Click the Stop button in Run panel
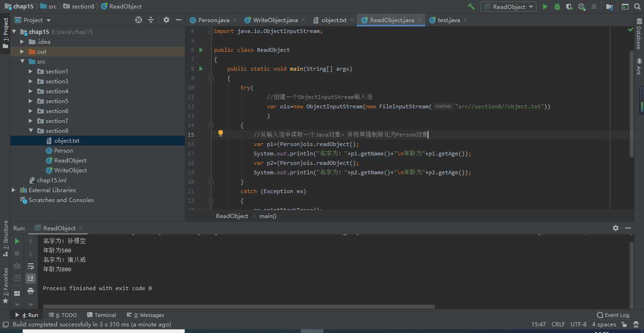 point(17,253)
